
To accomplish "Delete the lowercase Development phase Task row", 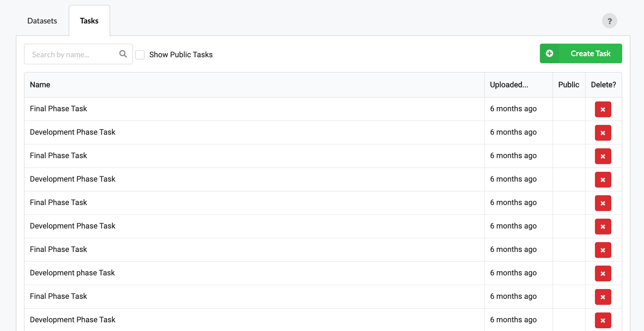I will click(x=603, y=273).
